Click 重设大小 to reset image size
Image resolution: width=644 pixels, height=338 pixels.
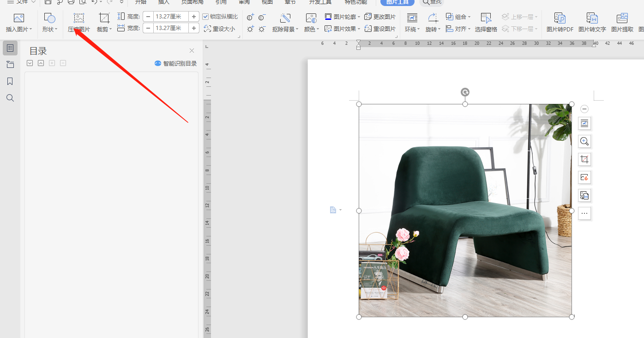(x=219, y=29)
